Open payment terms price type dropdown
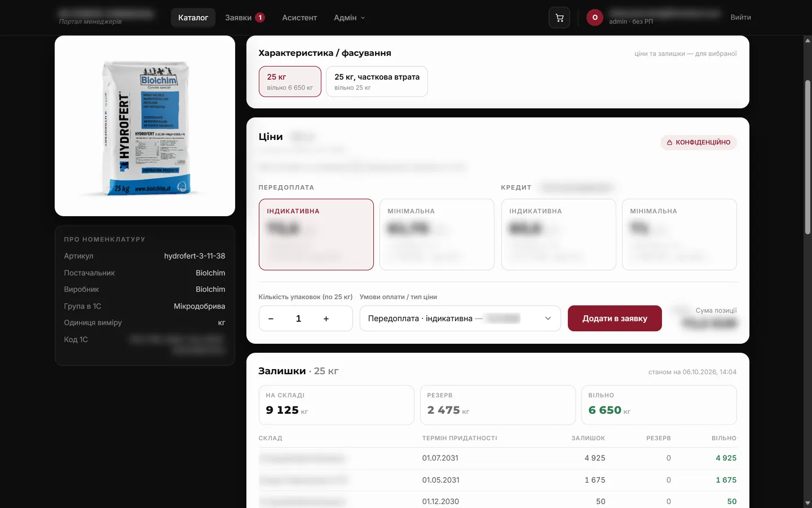The image size is (812, 508). tap(460, 318)
